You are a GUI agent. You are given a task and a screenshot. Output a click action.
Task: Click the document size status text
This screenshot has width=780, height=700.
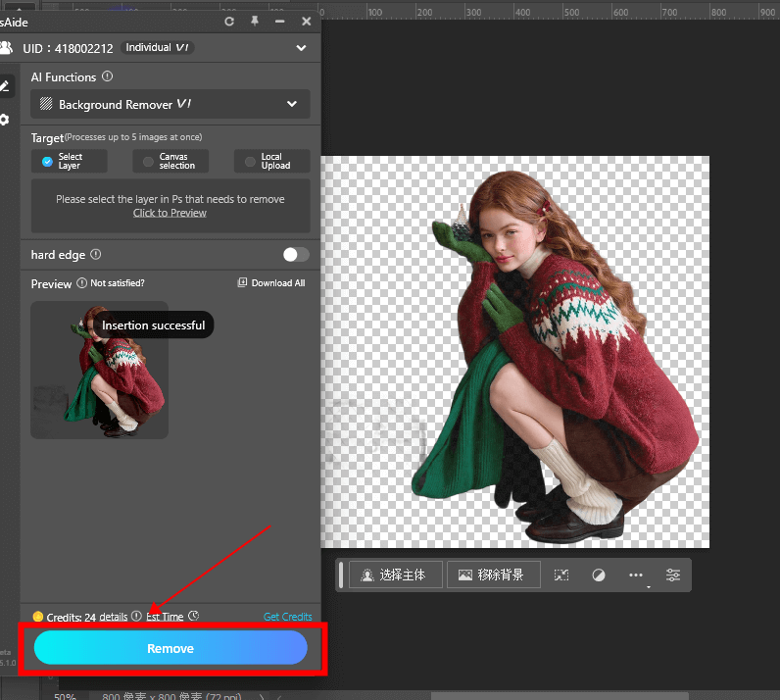pos(171,696)
